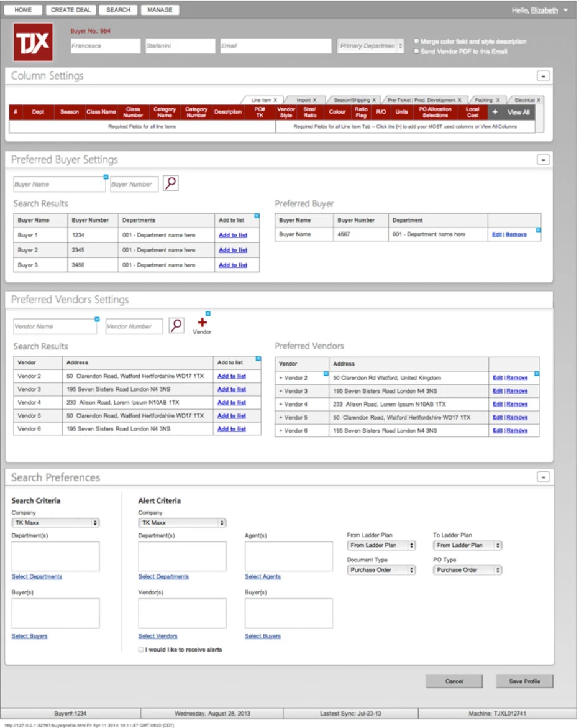The height and width of the screenshot is (728, 579).
Task: Close the Import tab with its X
Action: pyautogui.click(x=314, y=100)
